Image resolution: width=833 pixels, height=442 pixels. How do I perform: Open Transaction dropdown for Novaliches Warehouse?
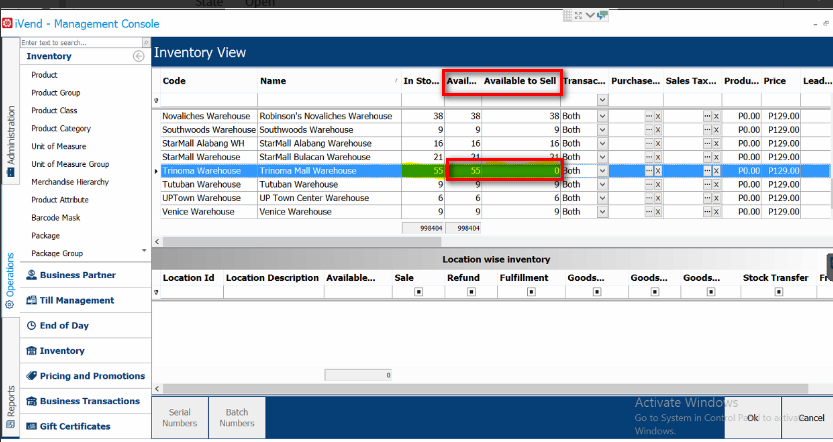coord(602,116)
